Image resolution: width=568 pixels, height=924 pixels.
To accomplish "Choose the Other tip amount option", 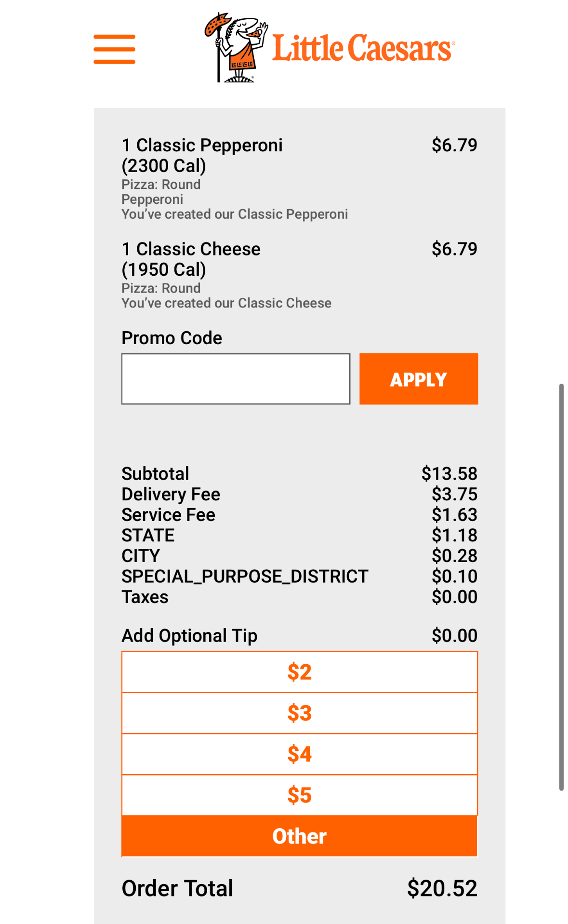I will (299, 836).
